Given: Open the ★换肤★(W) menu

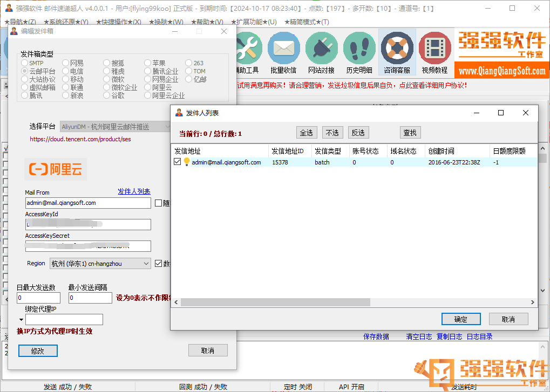Looking at the screenshot, I should tap(166, 22).
